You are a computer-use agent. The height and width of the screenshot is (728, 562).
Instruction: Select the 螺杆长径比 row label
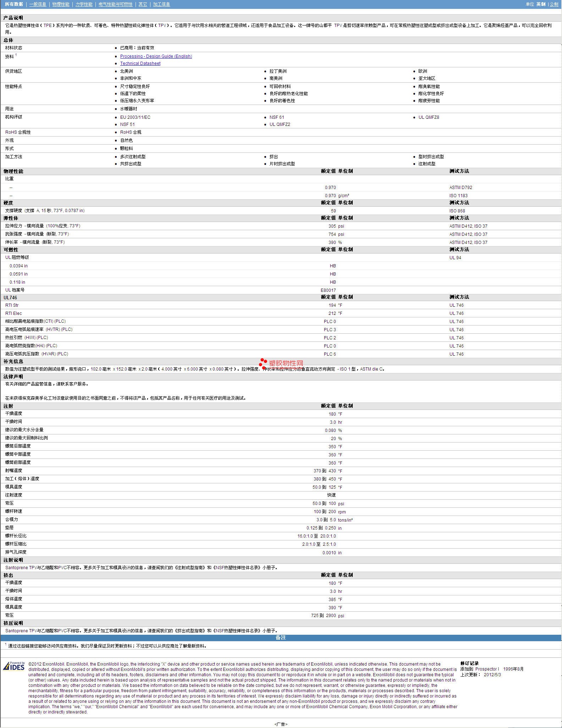click(x=16, y=536)
